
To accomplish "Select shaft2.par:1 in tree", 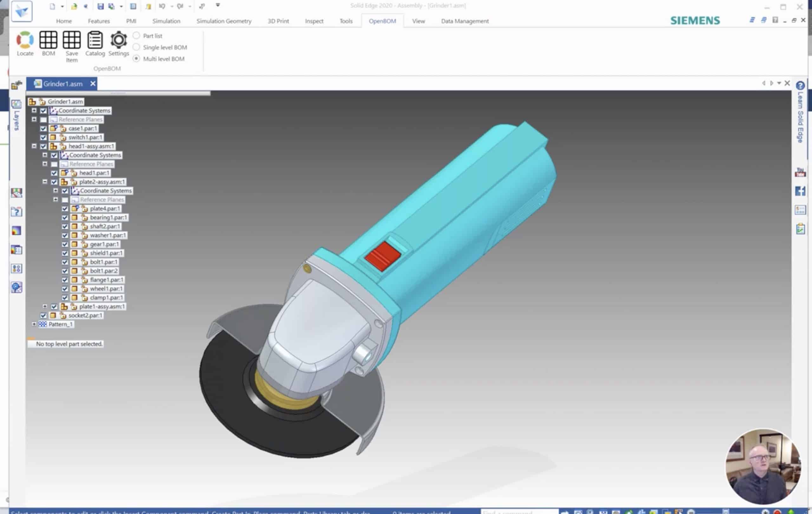I will [105, 227].
